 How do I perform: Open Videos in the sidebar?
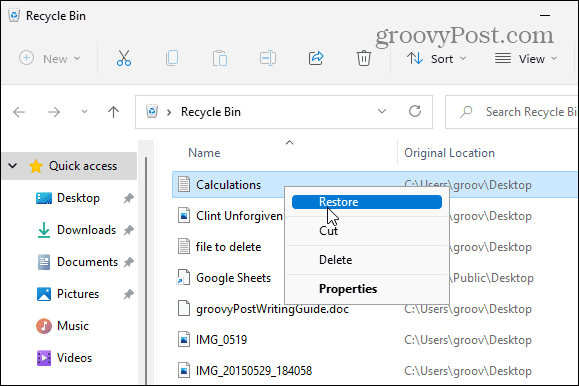point(74,358)
